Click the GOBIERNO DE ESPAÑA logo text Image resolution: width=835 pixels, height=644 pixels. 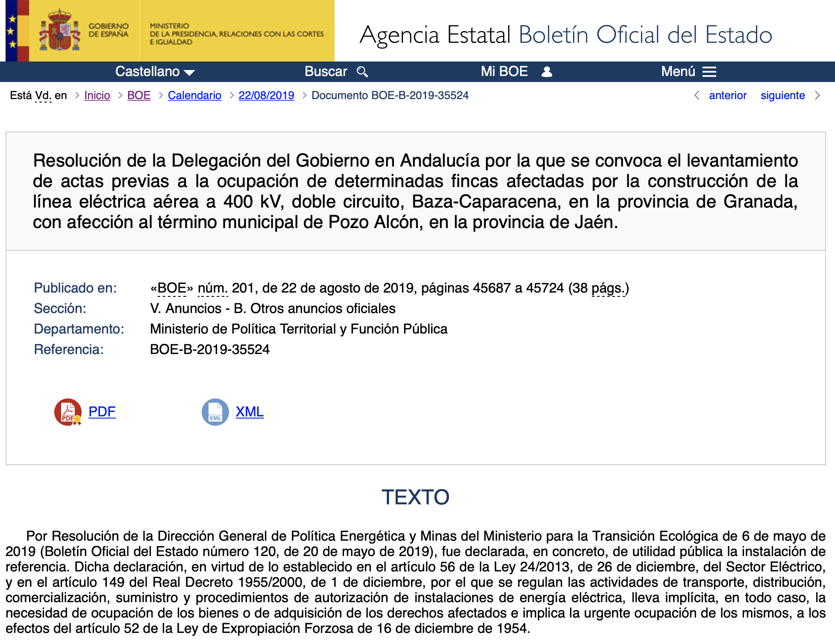click(x=109, y=30)
